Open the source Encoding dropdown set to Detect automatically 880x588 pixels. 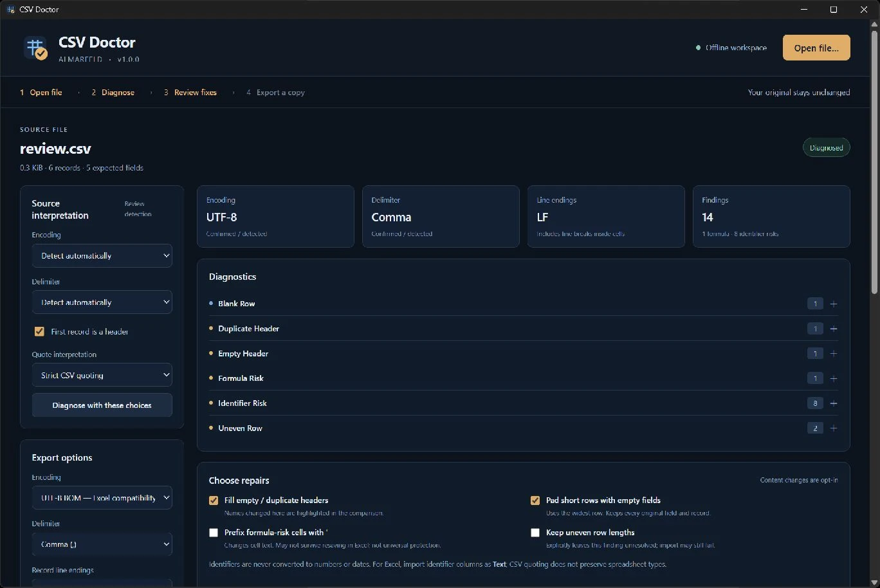pyautogui.click(x=102, y=256)
